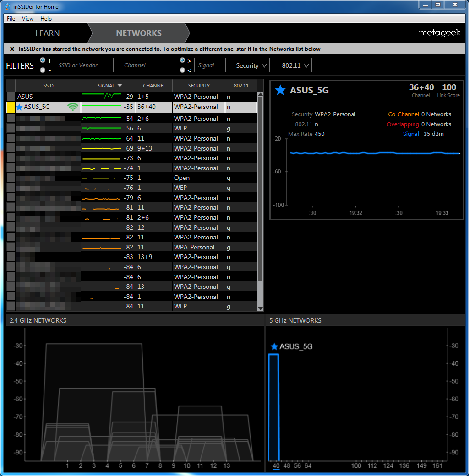This screenshot has height=476, width=469.
Task: Toggle color box for ASUS network row
Action: click(x=11, y=97)
